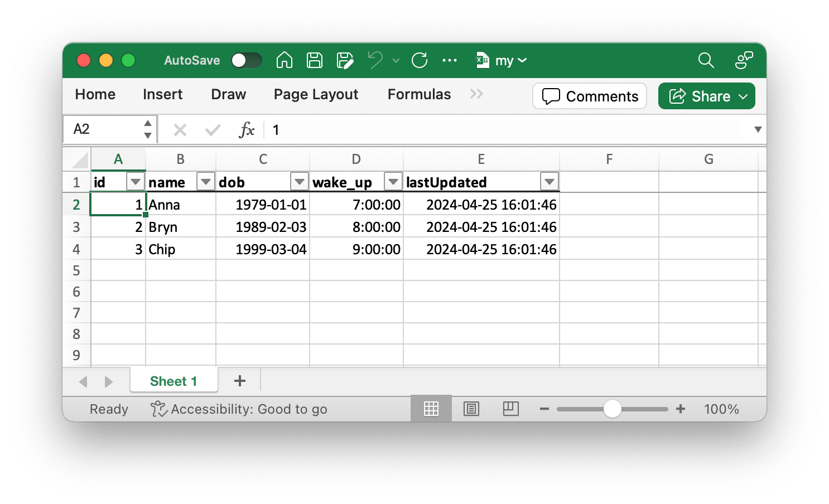The width and height of the screenshot is (829, 504).
Task: Expand the Name Box stepper arrows
Action: point(148,129)
